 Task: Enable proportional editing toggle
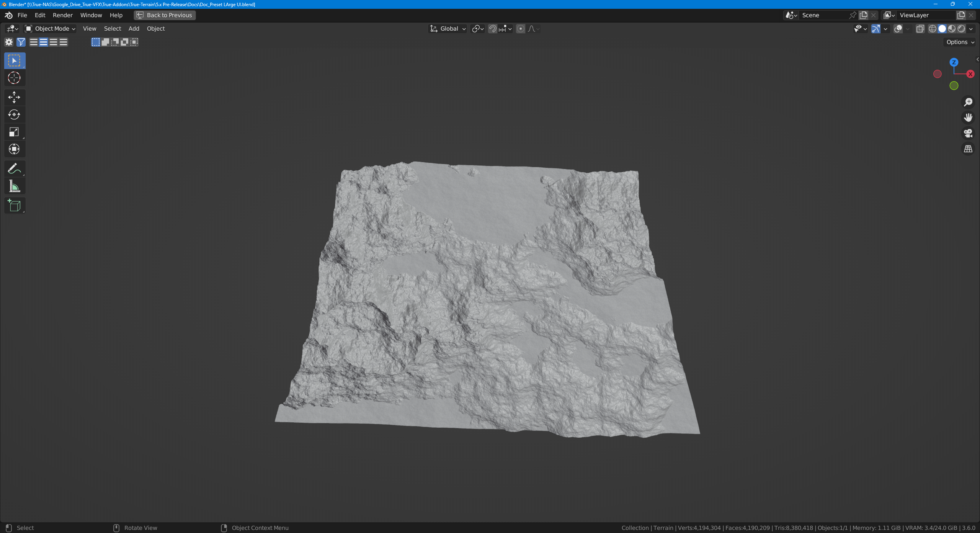click(520, 29)
